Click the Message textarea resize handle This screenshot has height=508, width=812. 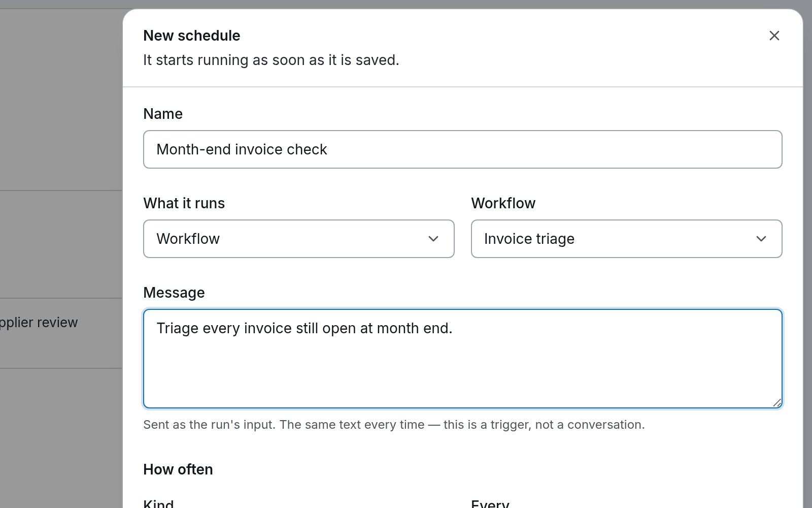777,403
